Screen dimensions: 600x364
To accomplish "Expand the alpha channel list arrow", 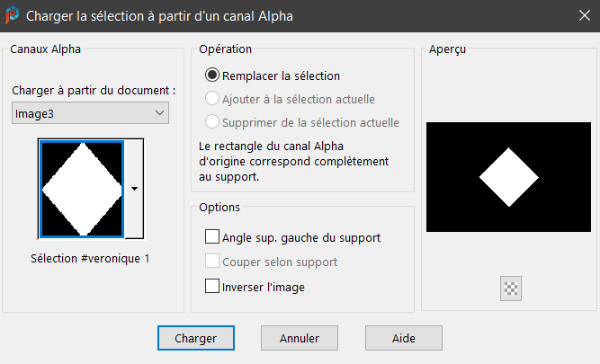I will [134, 189].
